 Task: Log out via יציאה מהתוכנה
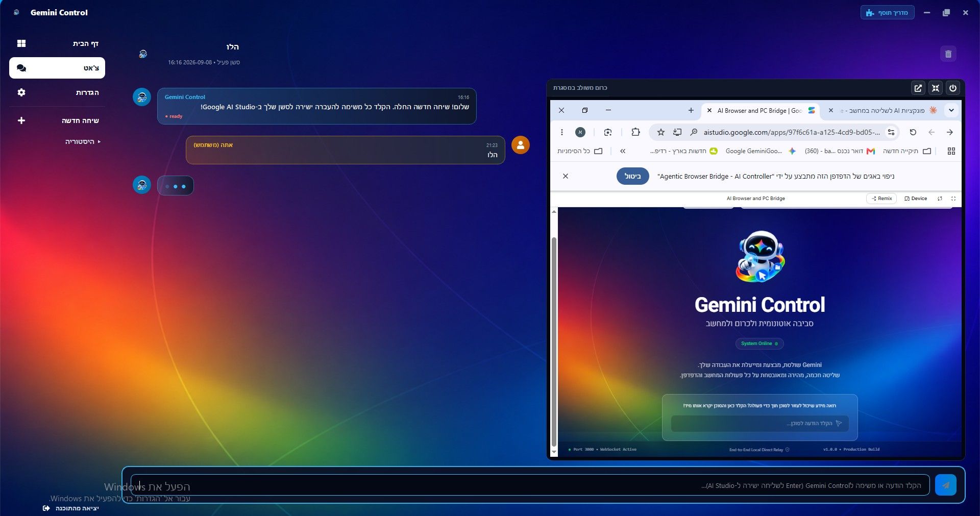(x=71, y=508)
